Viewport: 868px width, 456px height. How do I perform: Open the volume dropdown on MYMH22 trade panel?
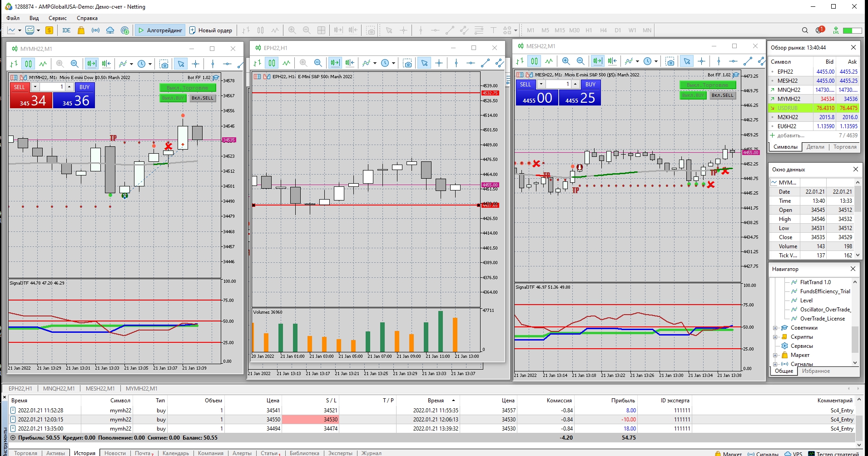point(35,87)
